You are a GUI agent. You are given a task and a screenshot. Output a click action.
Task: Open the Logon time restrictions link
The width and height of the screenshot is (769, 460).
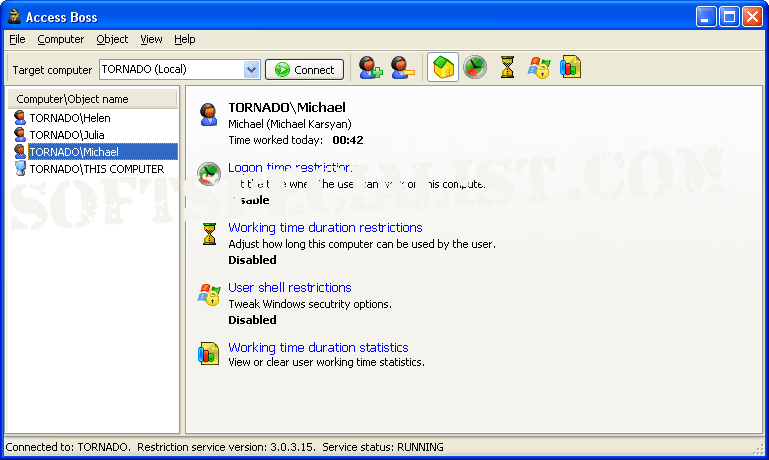point(290,168)
